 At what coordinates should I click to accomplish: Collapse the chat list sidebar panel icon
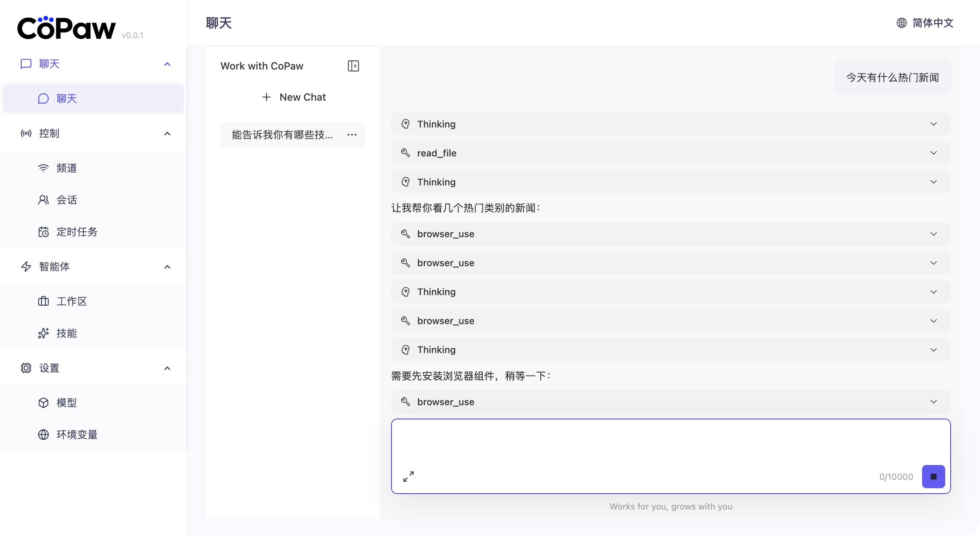point(353,66)
